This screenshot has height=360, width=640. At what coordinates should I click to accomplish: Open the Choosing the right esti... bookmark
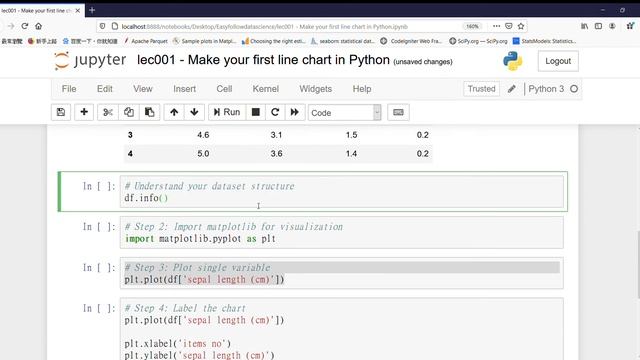coord(273,41)
